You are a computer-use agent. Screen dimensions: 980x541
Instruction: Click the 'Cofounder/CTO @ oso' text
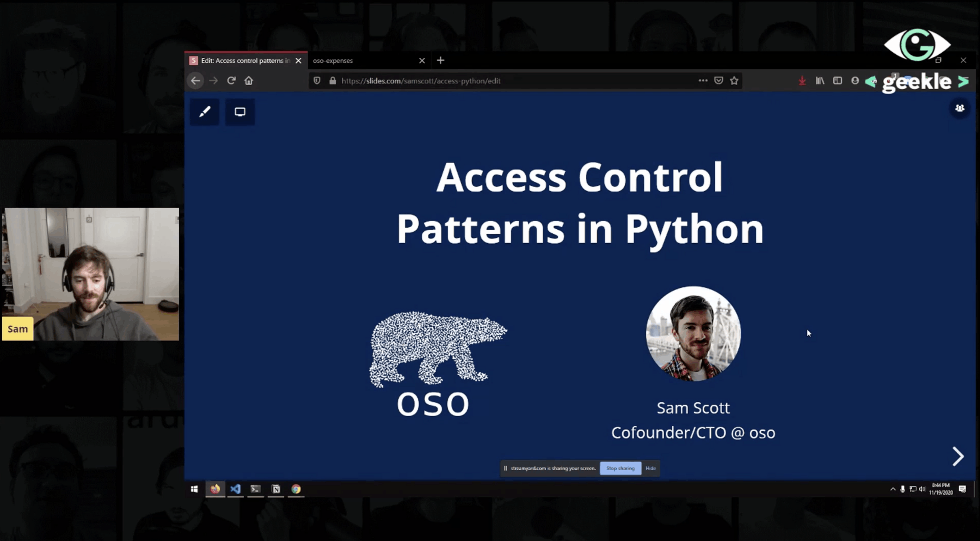693,433
